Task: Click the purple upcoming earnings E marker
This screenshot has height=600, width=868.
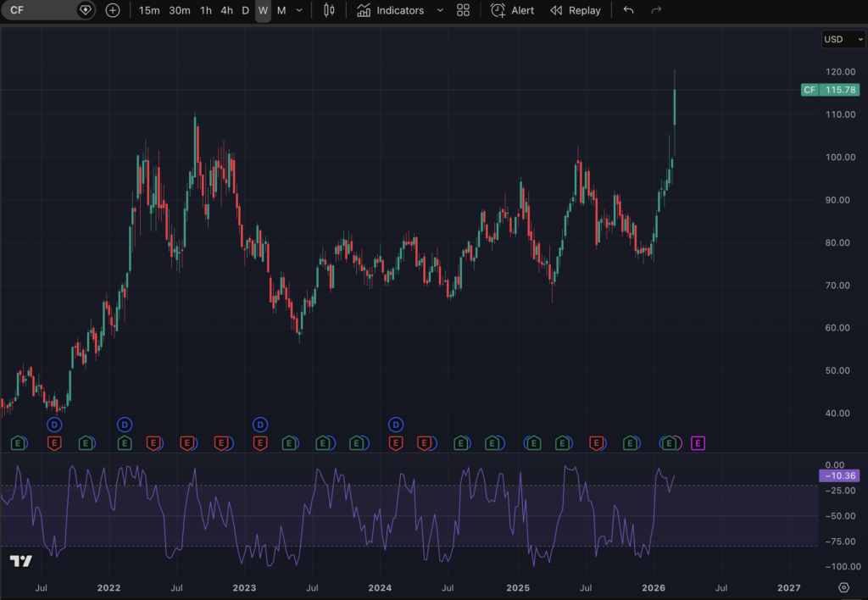Action: [698, 442]
